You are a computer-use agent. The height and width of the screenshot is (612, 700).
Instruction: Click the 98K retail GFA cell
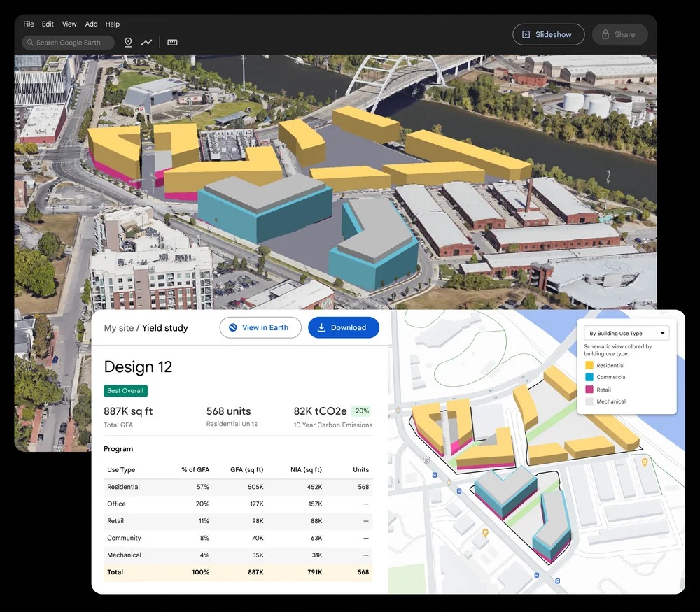pyautogui.click(x=258, y=521)
